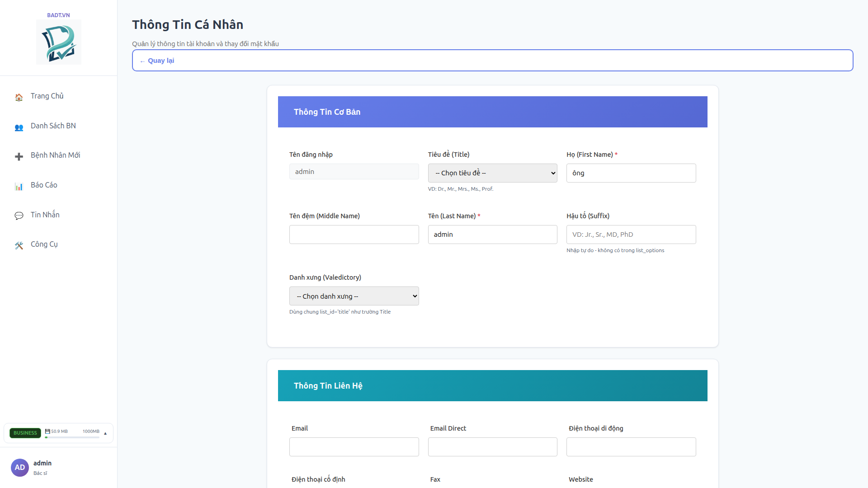Open Danh Sách BN menu item
The width and height of the screenshot is (868, 488).
(59, 126)
